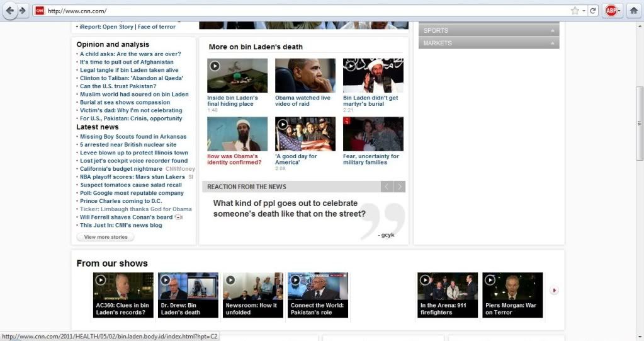The width and height of the screenshot is (644, 341).
Task: Open the Adblock Plus ABP icon
Action: tap(611, 11)
